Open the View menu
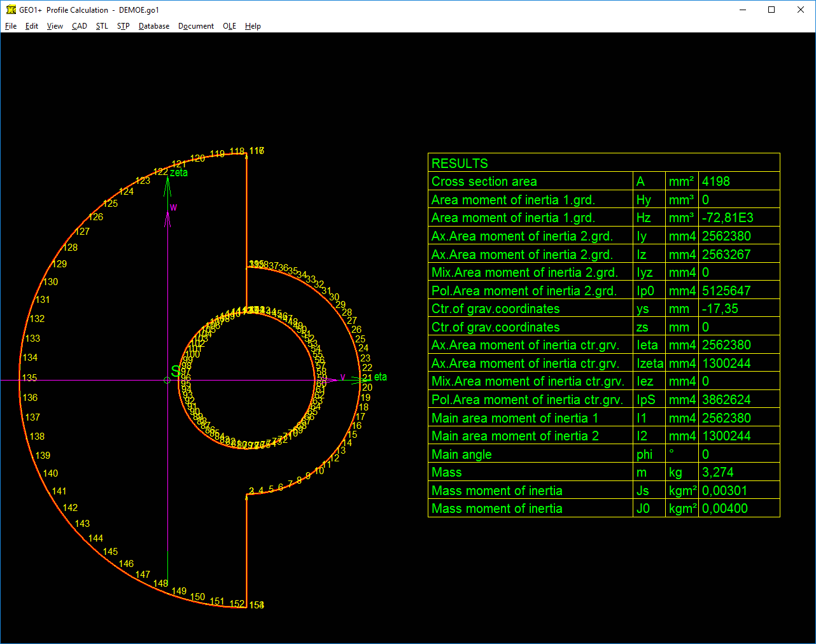 click(x=55, y=26)
